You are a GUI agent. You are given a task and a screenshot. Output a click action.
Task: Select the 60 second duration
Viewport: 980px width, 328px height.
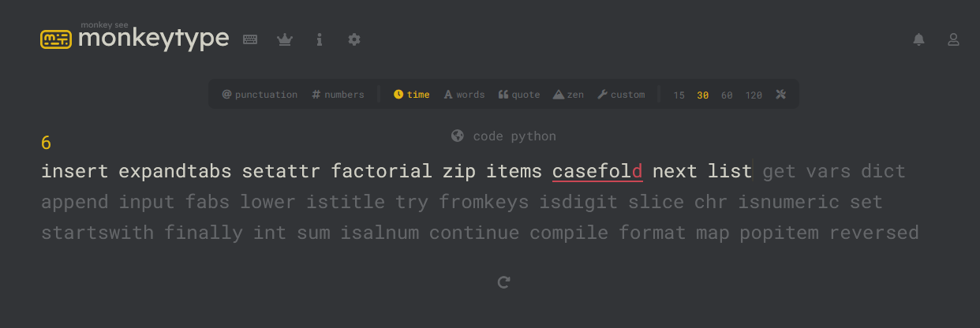(x=727, y=95)
